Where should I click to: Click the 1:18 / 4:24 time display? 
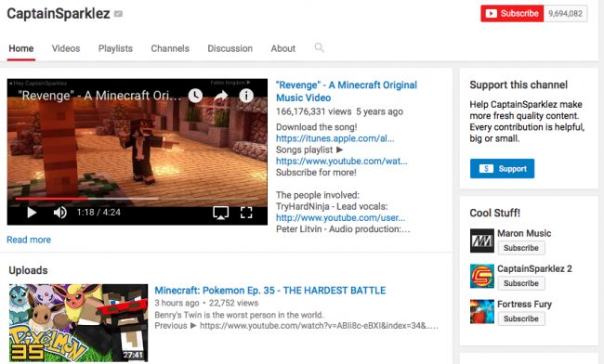point(98,213)
